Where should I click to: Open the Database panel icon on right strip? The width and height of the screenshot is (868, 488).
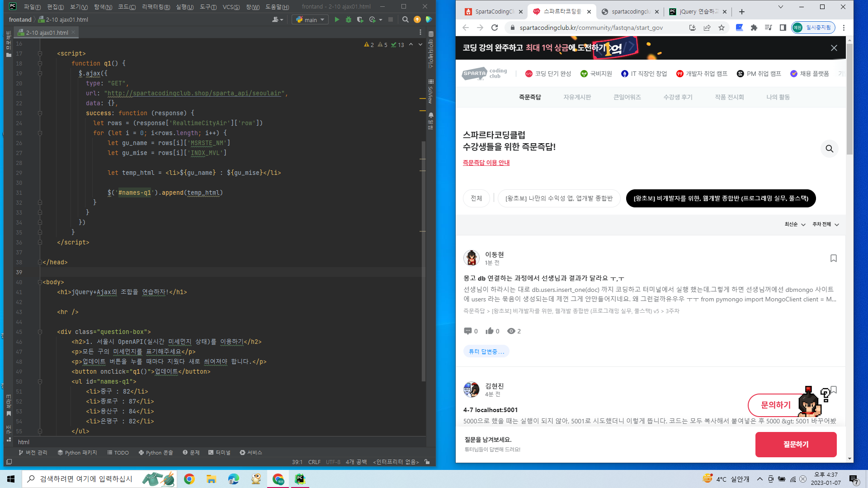(x=431, y=34)
